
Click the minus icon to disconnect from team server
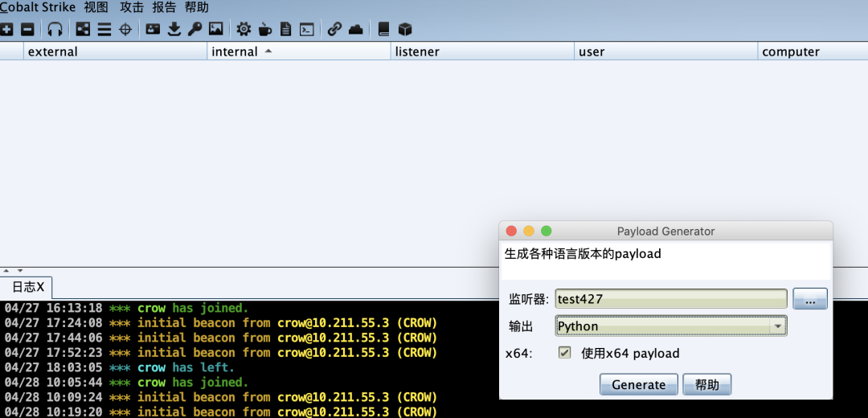pyautogui.click(x=27, y=30)
